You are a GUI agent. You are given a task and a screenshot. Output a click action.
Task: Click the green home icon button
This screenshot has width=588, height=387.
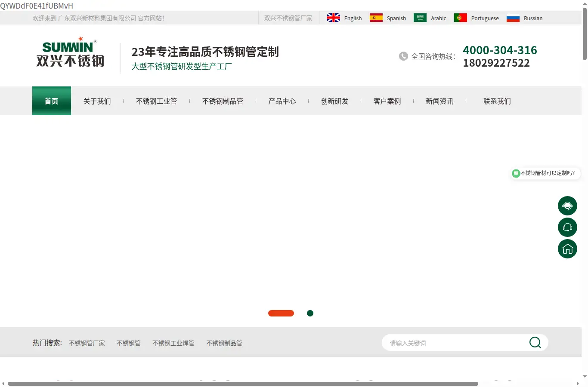click(x=567, y=249)
